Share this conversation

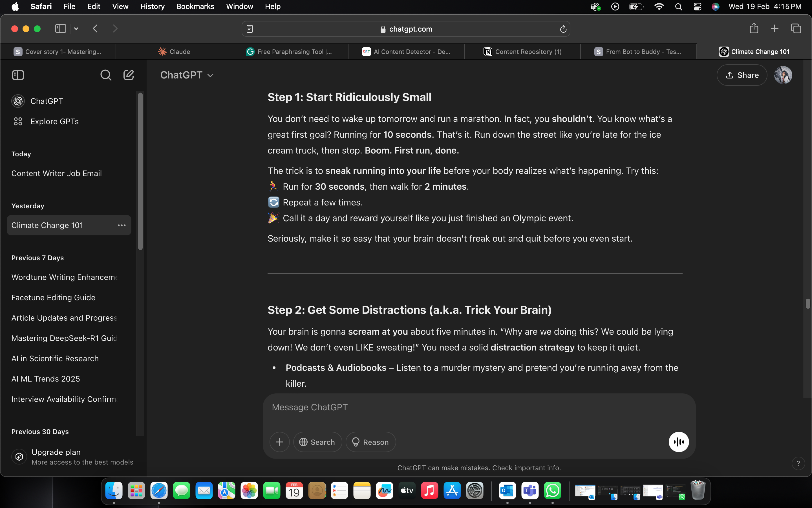742,75
